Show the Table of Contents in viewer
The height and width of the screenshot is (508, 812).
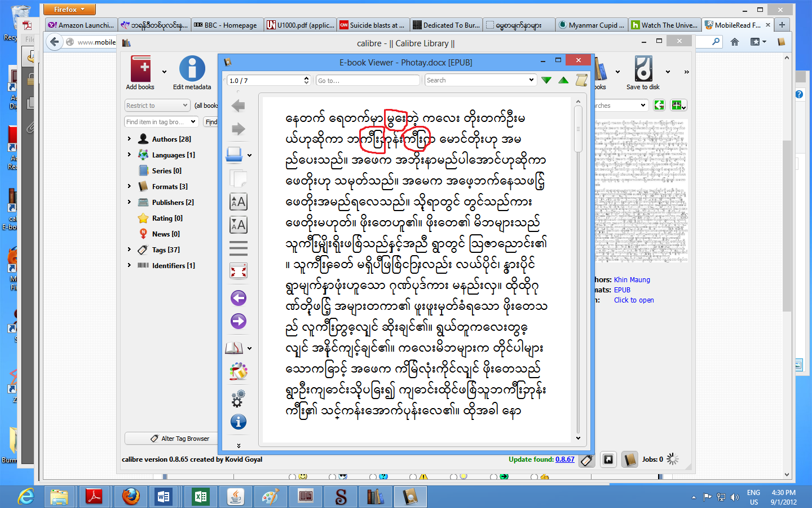[x=239, y=248]
